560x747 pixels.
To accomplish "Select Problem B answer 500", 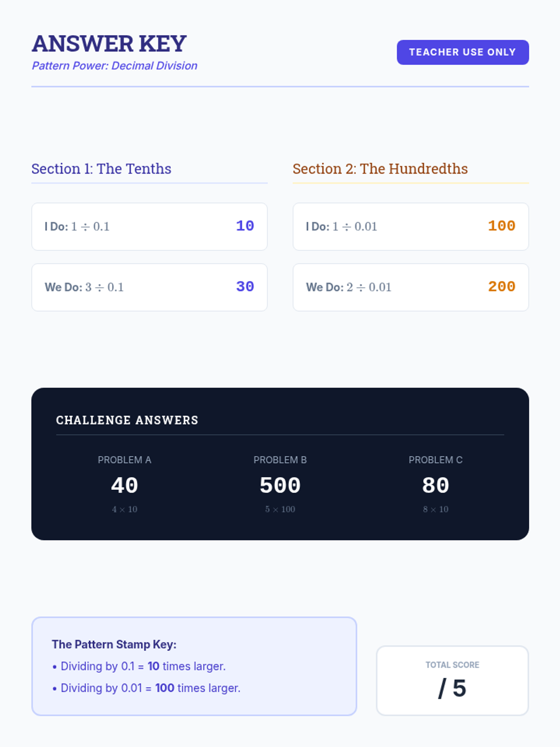I will pos(280,486).
